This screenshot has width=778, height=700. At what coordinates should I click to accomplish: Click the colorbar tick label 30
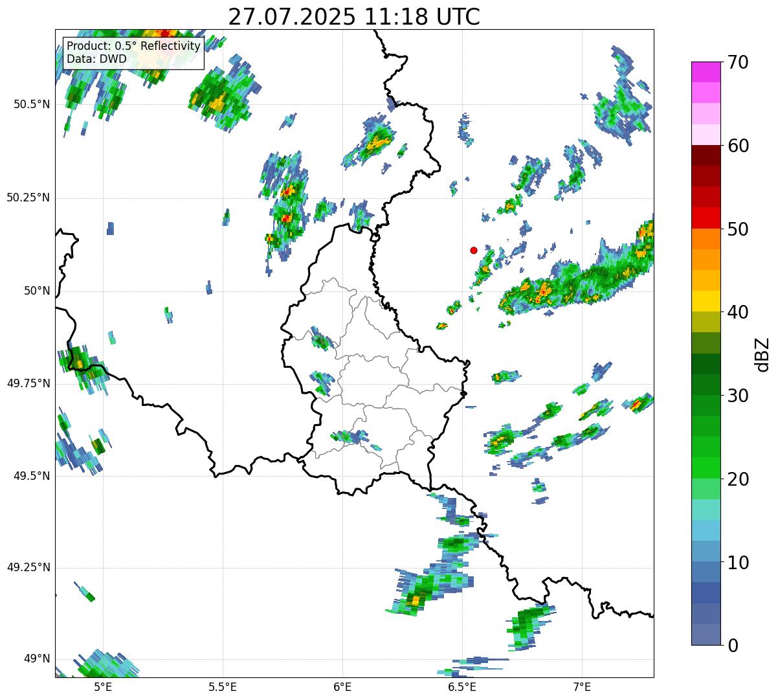[737, 396]
